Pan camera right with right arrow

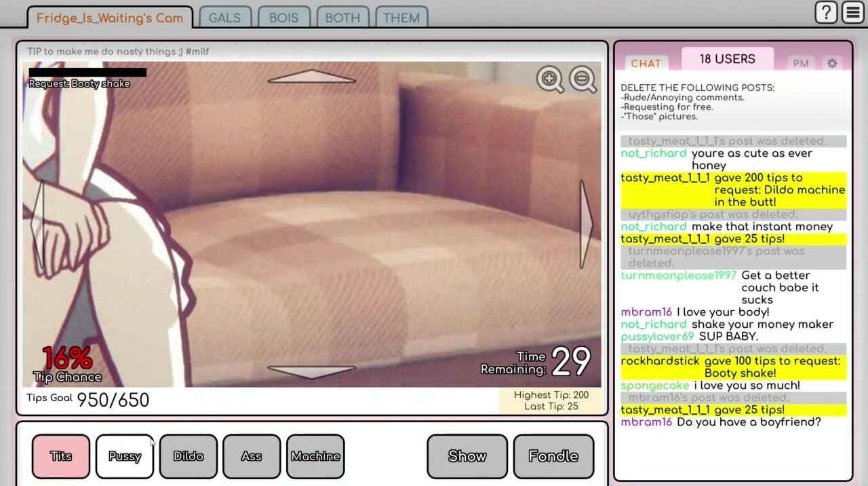(585, 224)
